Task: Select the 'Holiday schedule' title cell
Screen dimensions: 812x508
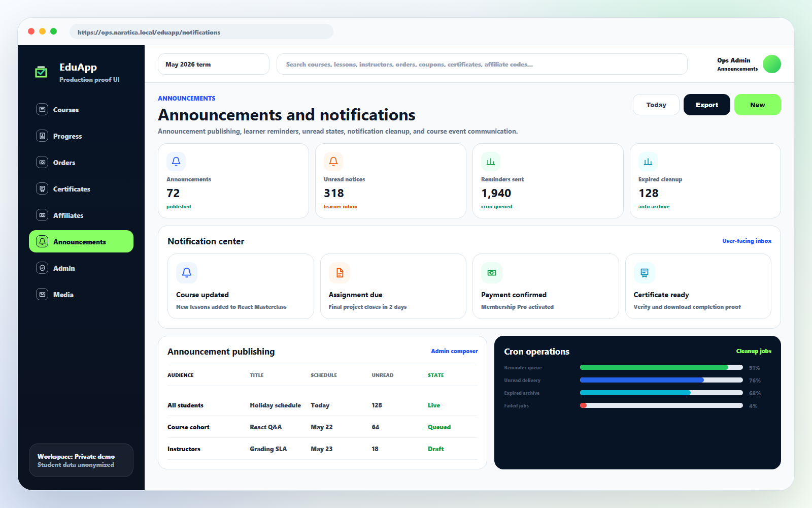Action: tap(275, 405)
